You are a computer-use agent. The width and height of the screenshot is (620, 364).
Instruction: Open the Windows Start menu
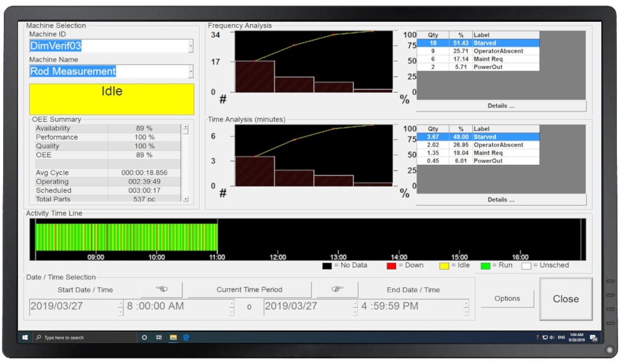click(25, 337)
